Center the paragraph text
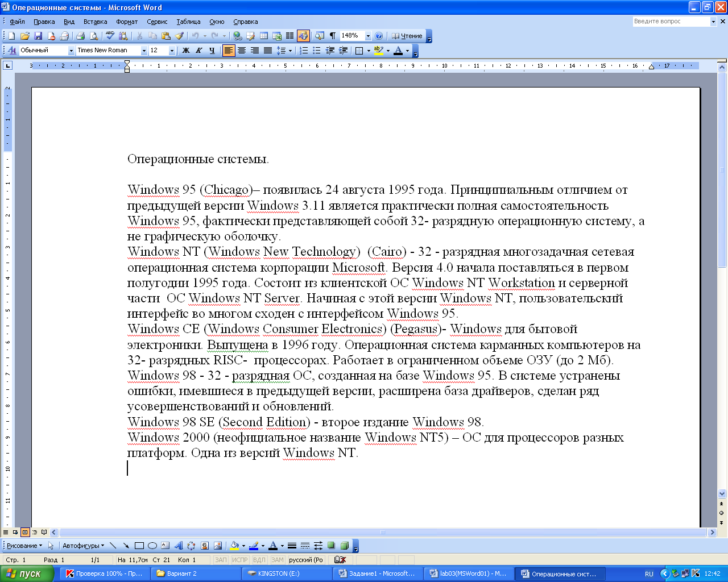Viewport: 728px width, 582px height. coord(241,51)
